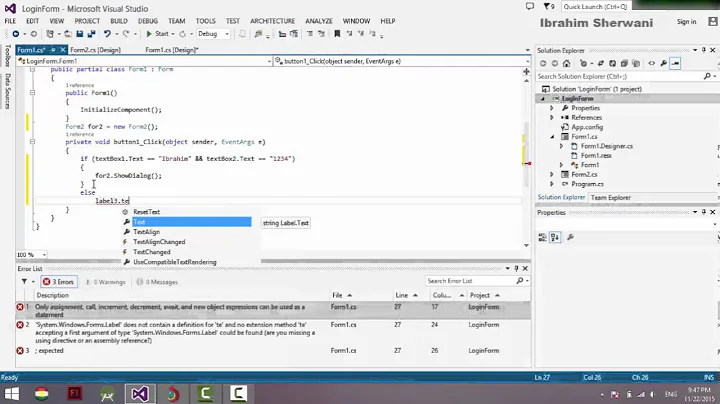
Task: Click the Save All icon
Action: [x=91, y=34]
